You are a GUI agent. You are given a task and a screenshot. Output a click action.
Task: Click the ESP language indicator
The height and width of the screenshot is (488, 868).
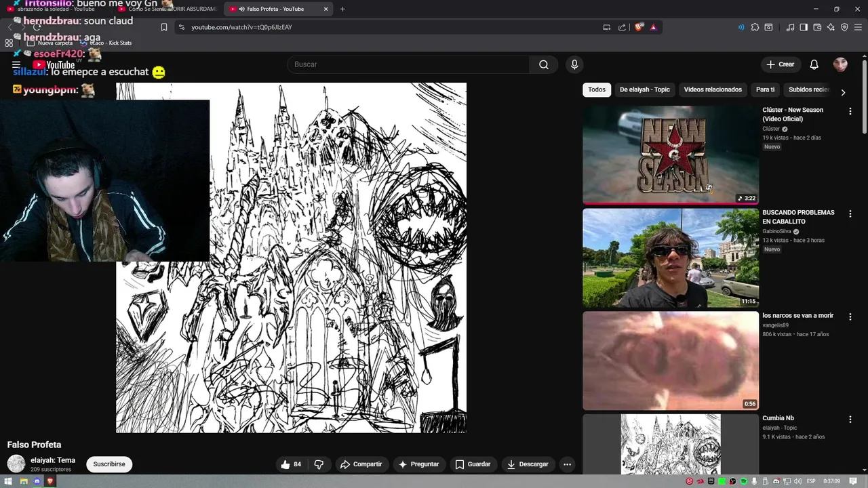pyautogui.click(x=811, y=481)
